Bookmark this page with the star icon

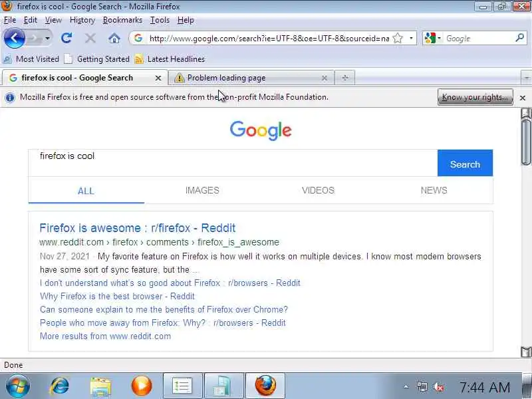(398, 38)
